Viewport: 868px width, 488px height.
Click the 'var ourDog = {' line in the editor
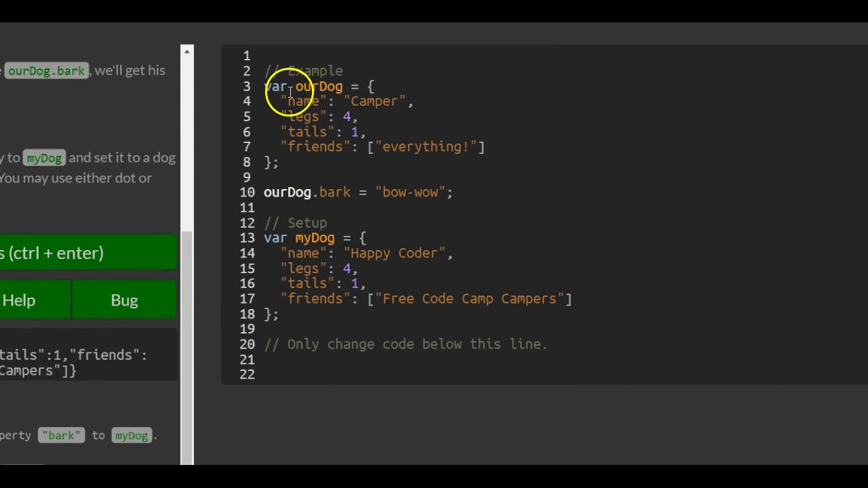coord(319,87)
